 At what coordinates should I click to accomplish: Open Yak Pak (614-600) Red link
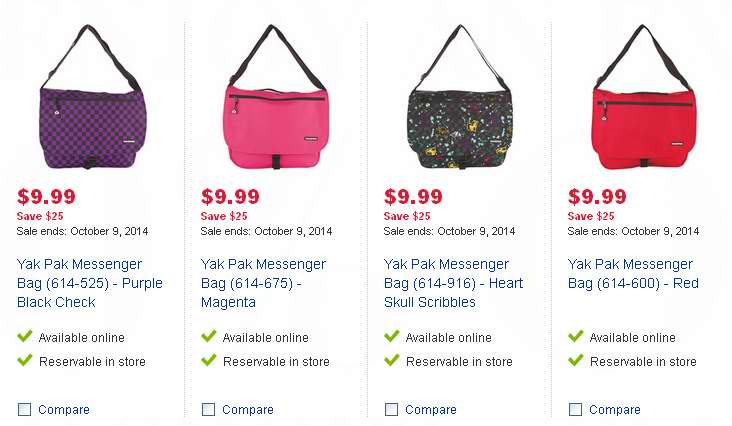click(x=633, y=274)
